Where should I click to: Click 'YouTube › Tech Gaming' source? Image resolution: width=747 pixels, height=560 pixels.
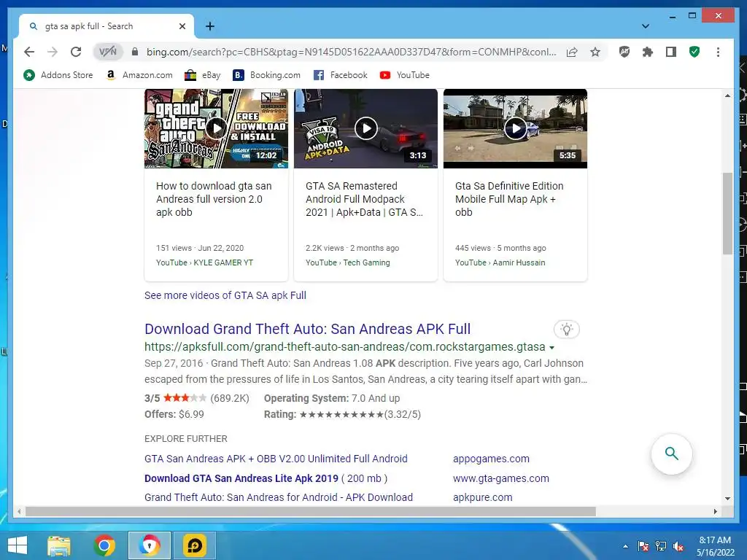[x=348, y=262]
